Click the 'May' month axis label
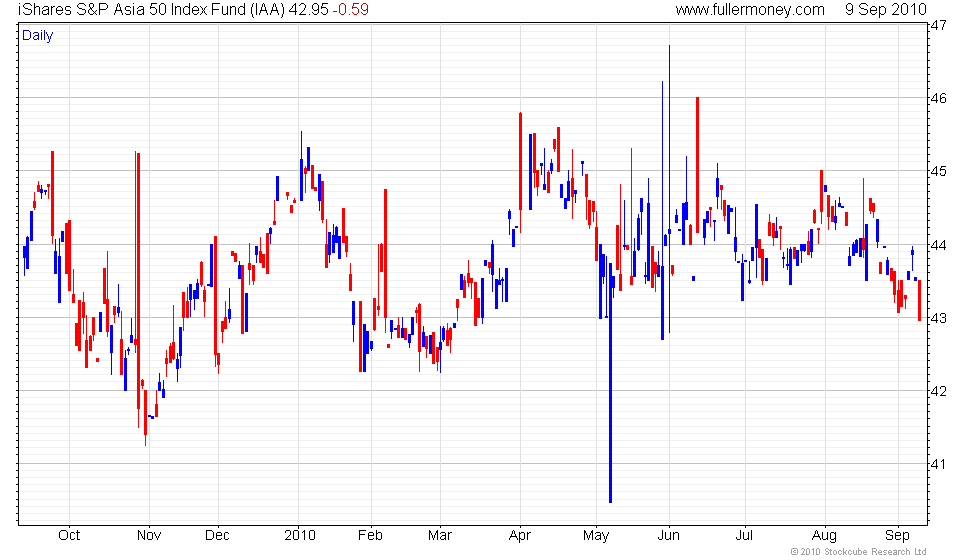 pos(596,536)
